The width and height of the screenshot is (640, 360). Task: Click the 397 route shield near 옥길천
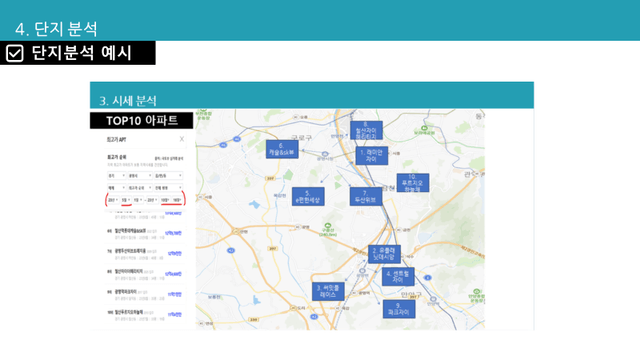270,178
